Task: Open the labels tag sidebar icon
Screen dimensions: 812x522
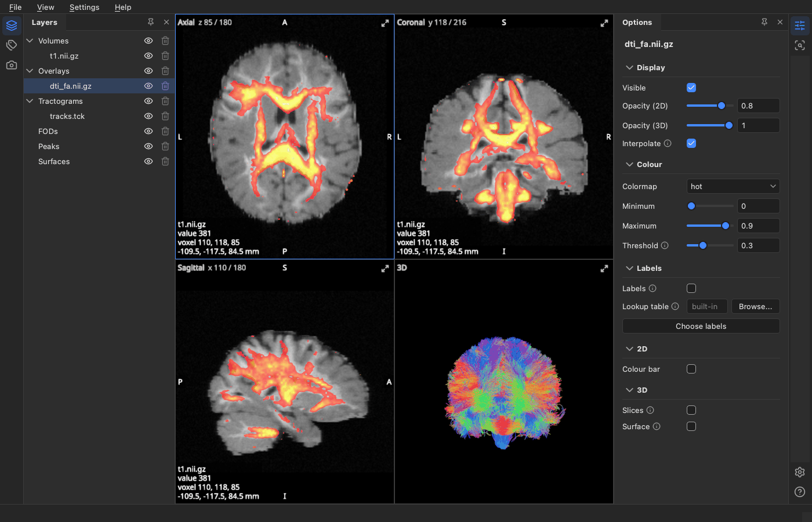Action: pos(12,45)
